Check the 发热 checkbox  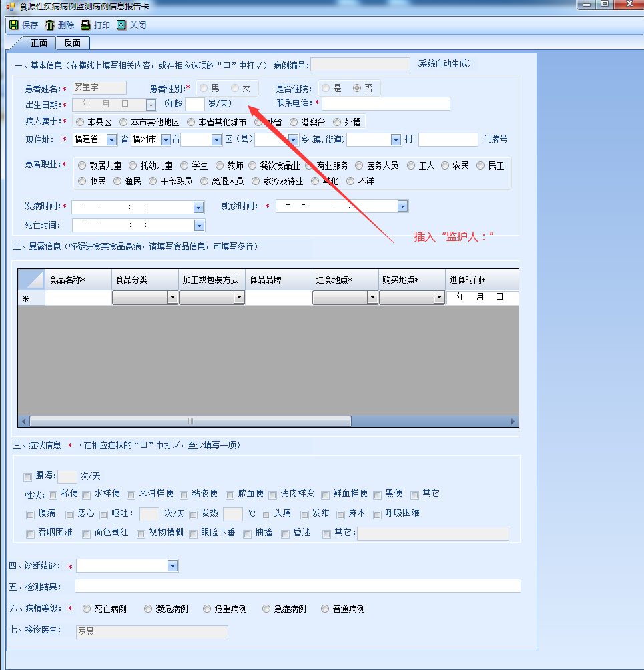click(193, 515)
